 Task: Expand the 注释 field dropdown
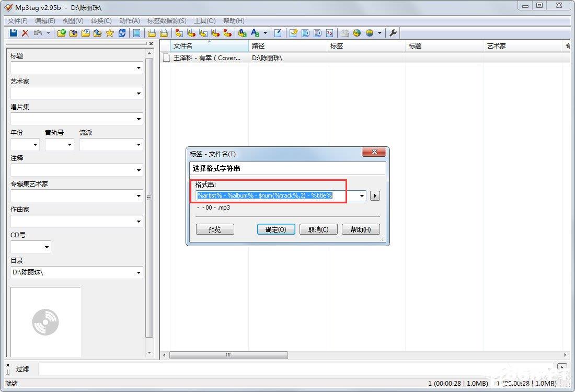139,170
